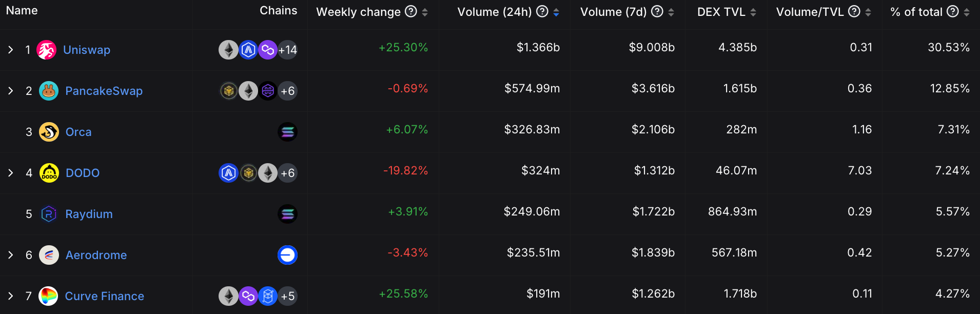The width and height of the screenshot is (980, 314).
Task: Sort by Volume (7d) column
Action: point(671,12)
